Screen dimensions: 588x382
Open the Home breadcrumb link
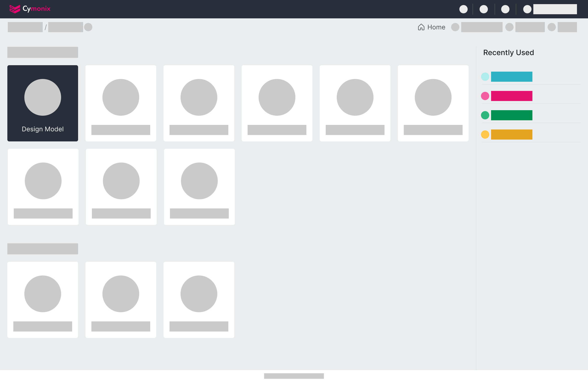point(436,27)
